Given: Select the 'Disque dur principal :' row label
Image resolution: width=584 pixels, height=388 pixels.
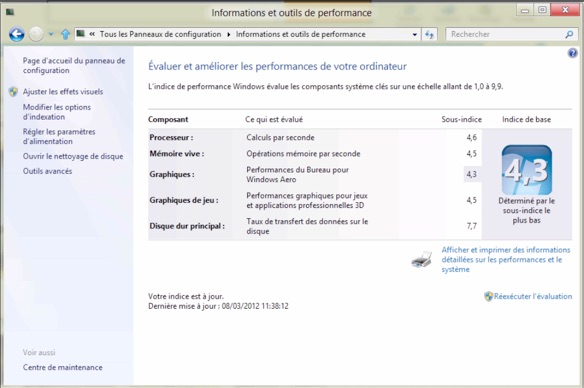Looking at the screenshot, I should [x=187, y=226].
